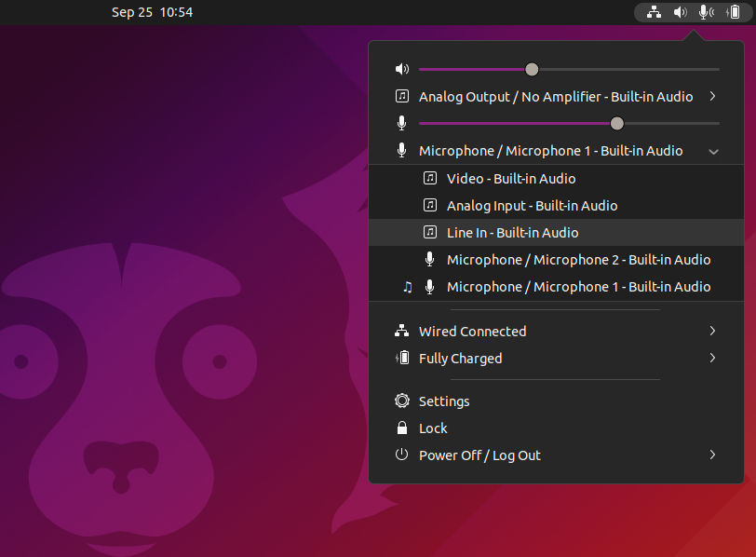Click the speaker icon next to volume slider
The height and width of the screenshot is (557, 756).
pos(401,69)
